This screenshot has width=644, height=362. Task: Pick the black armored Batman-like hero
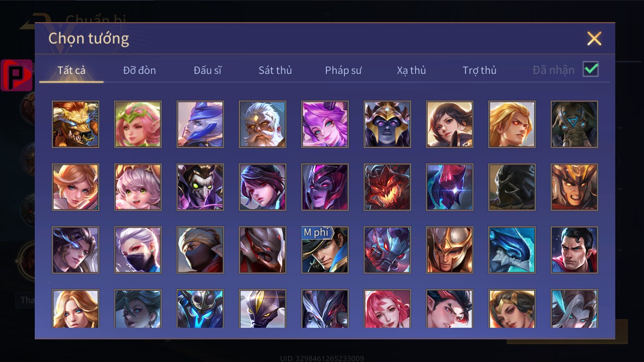[x=512, y=187]
